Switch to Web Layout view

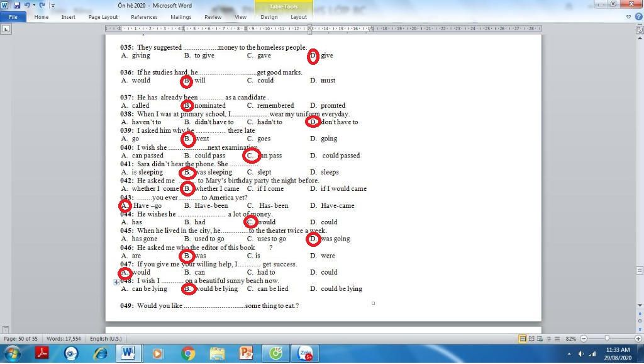point(540,339)
